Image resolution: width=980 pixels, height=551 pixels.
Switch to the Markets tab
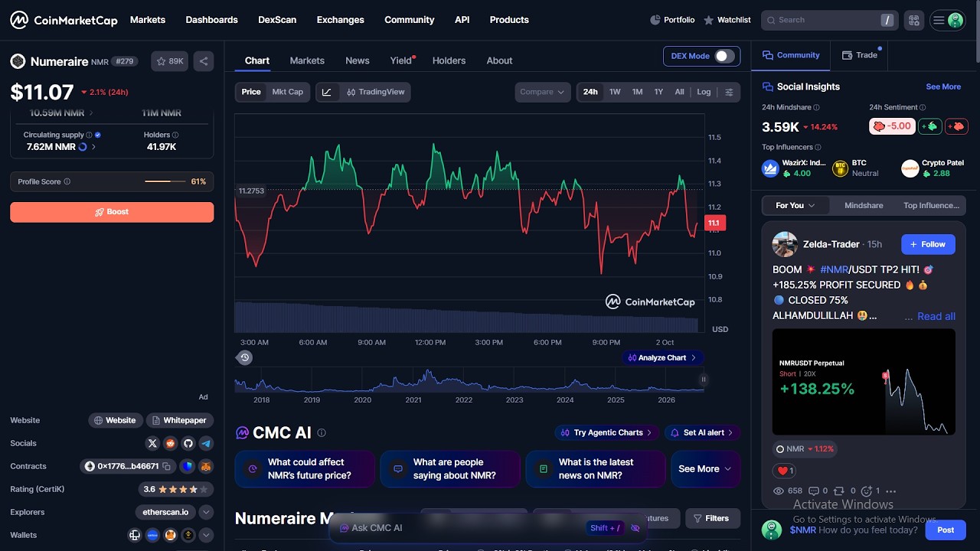[x=307, y=60]
